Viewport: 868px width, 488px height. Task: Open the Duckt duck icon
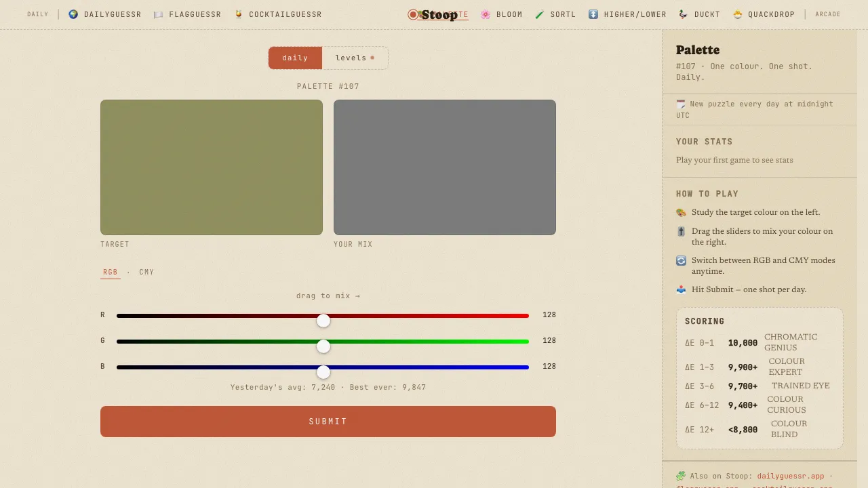(683, 14)
